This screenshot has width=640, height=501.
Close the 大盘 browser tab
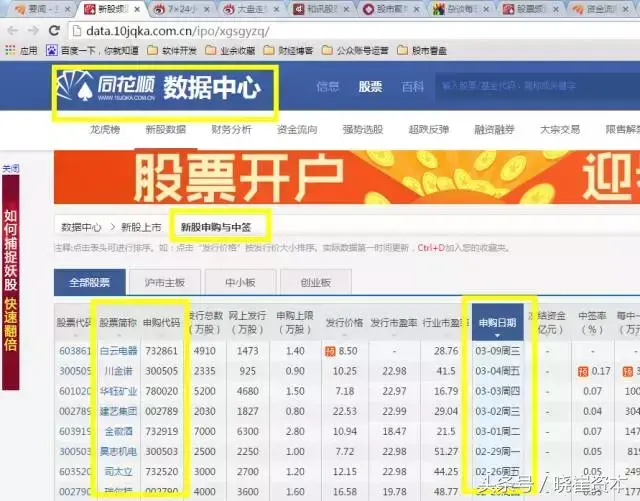click(276, 9)
